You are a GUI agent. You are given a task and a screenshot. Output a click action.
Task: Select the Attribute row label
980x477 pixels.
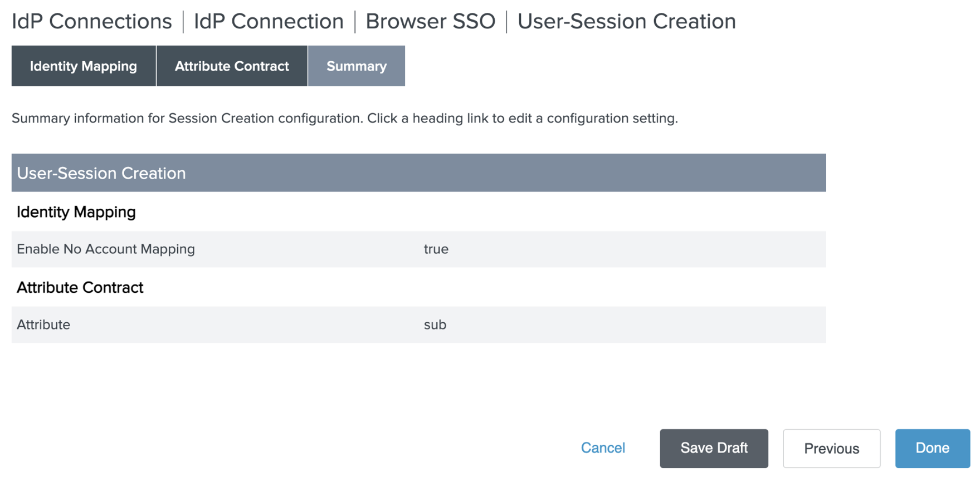(x=43, y=325)
